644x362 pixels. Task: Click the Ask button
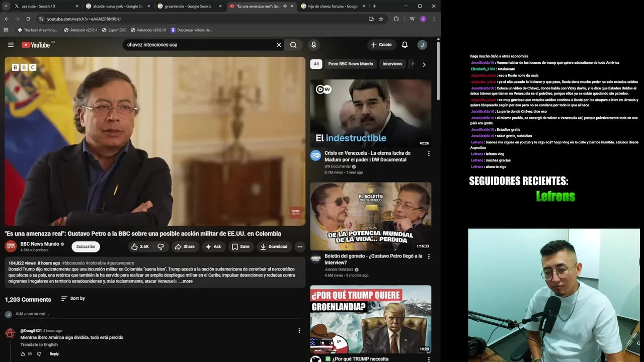[213, 246]
